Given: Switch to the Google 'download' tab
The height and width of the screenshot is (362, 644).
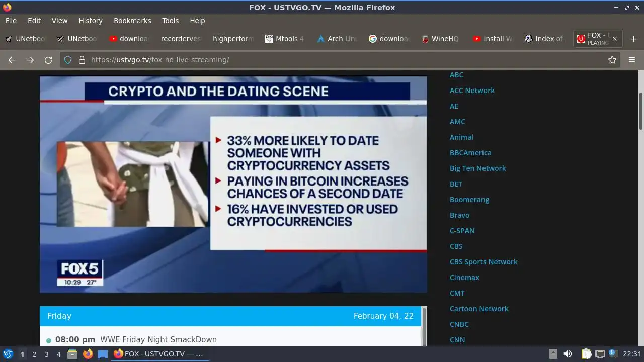Looking at the screenshot, I should (x=388, y=39).
